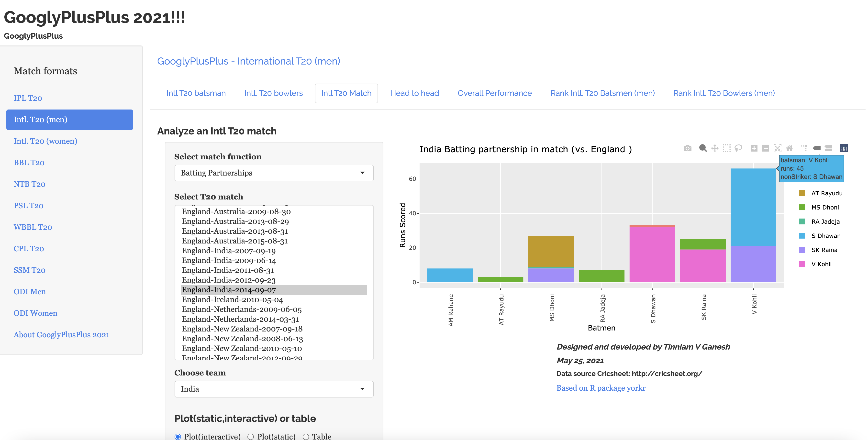Image resolution: width=868 pixels, height=440 pixels.
Task: Open Select match function dropdown
Action: tap(274, 173)
